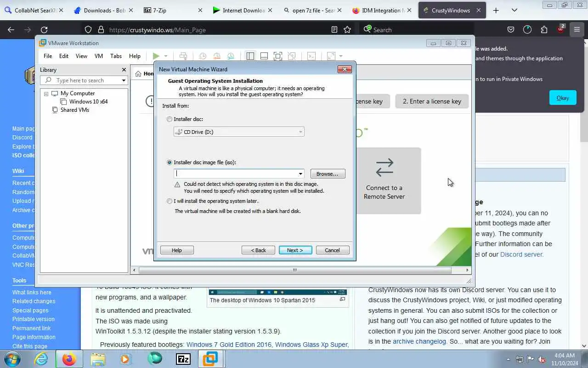Click the VMware horizontal scrollbar thumb
This screenshot has height=368, width=588.
point(295,270)
